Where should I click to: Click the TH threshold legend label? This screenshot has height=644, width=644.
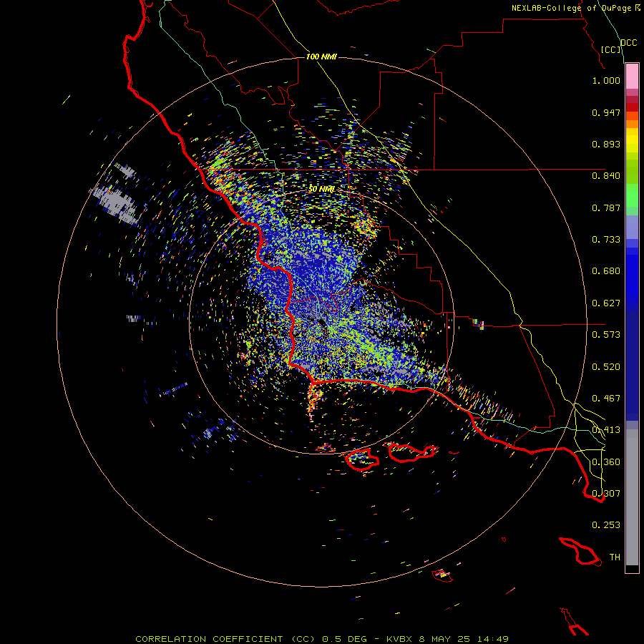coord(615,557)
